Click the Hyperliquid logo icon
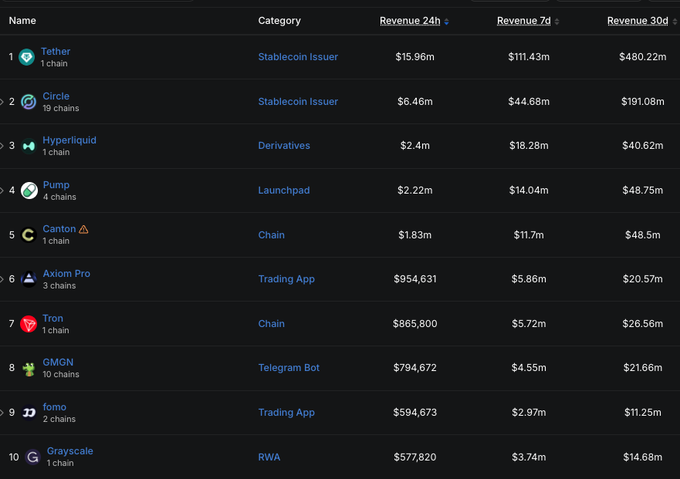The image size is (680, 479). 29,146
